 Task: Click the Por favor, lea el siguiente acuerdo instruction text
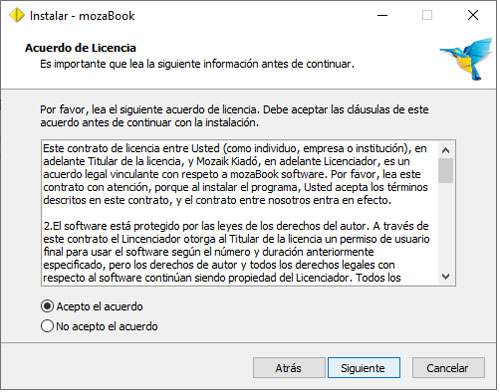coord(234,116)
